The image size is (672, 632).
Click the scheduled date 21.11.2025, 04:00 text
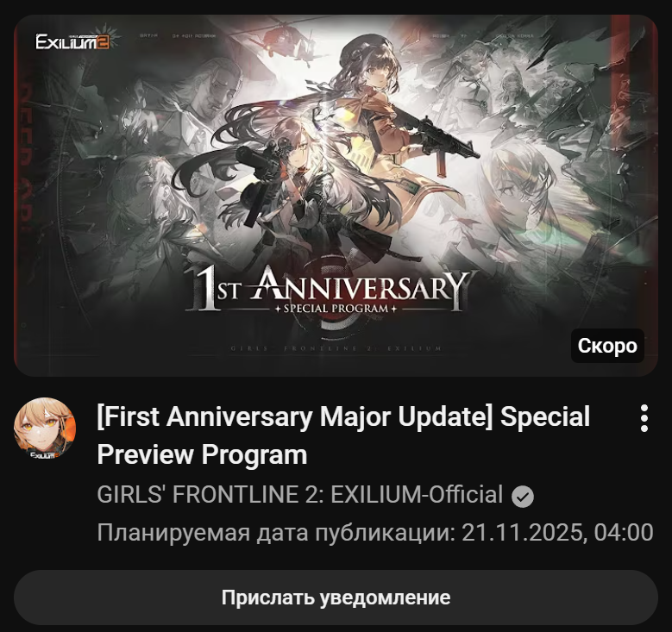click(x=557, y=532)
